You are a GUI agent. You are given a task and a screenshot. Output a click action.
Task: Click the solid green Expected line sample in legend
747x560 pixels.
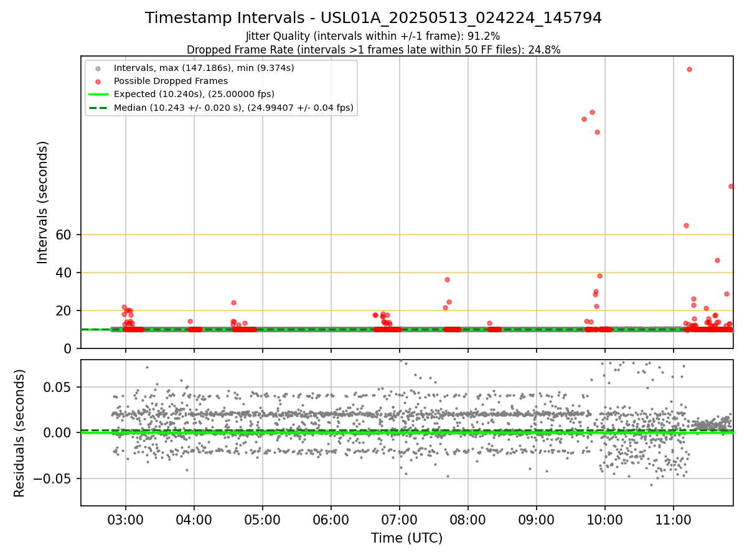[98, 95]
